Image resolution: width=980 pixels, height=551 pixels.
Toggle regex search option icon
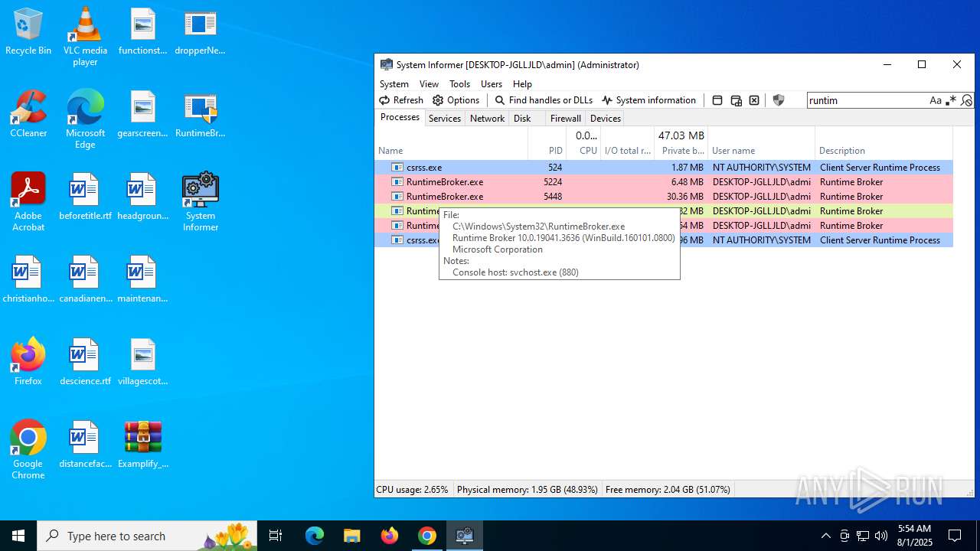point(951,100)
